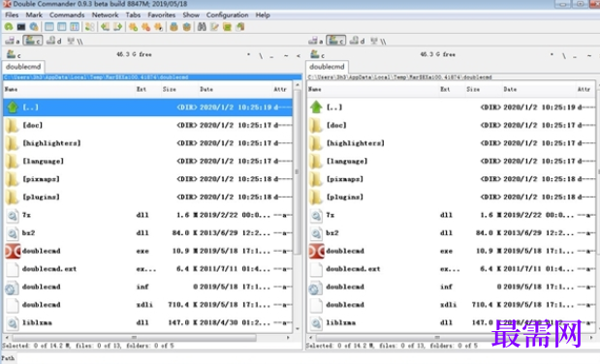
Task: Open Options via toolbar gear icon
Action: click(34, 27)
